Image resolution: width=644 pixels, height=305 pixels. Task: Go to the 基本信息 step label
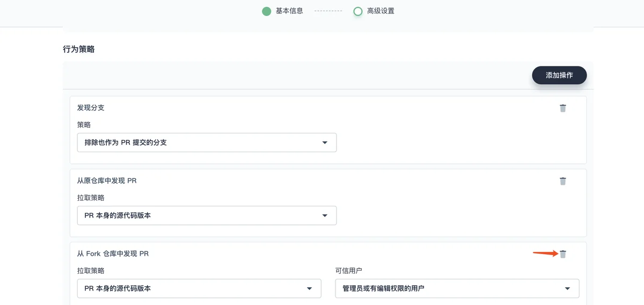click(289, 11)
